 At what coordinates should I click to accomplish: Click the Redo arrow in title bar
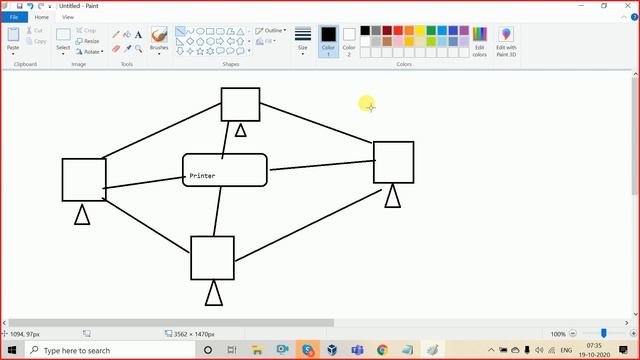40,6
